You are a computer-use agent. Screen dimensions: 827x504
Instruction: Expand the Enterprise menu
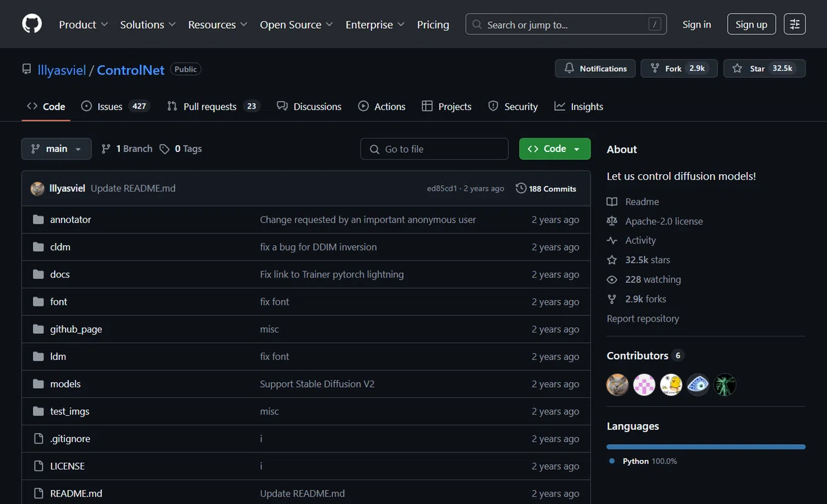376,24
